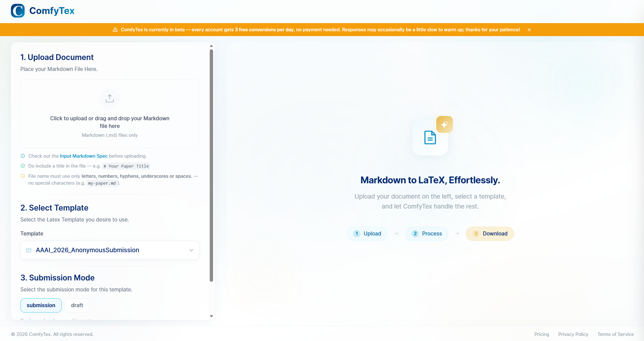Click the ComfyTex brand name
Screen dimensions: 644x341
tap(52, 11)
